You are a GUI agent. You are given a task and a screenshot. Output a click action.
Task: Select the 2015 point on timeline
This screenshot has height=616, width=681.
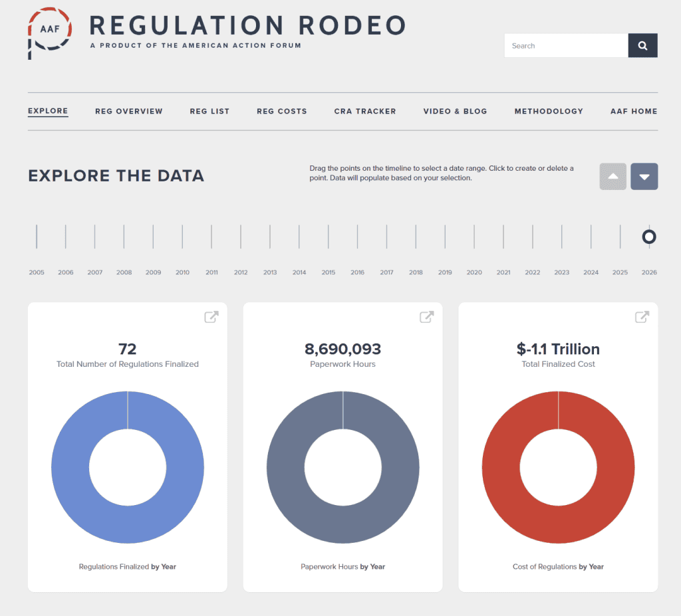329,237
